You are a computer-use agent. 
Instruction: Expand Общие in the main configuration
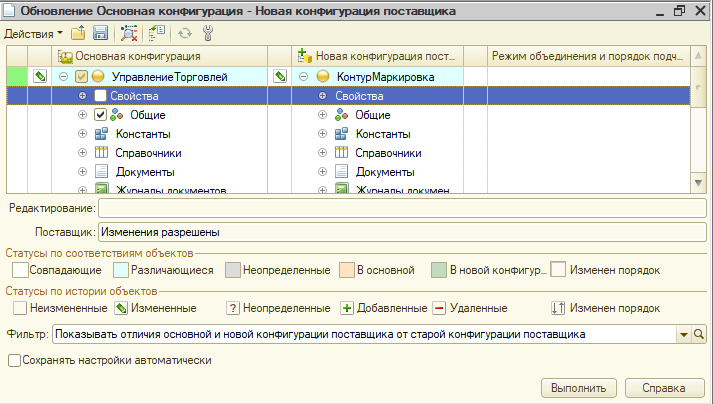point(82,115)
